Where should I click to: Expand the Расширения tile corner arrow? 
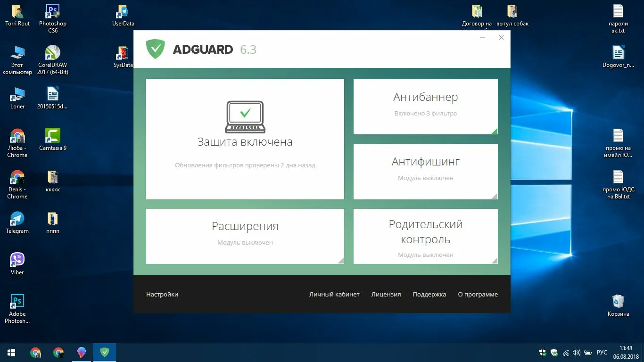point(340,260)
